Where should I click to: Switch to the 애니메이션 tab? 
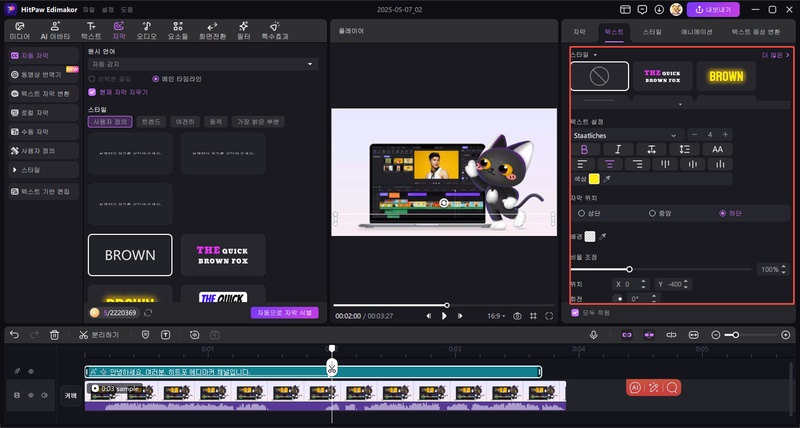click(x=696, y=32)
